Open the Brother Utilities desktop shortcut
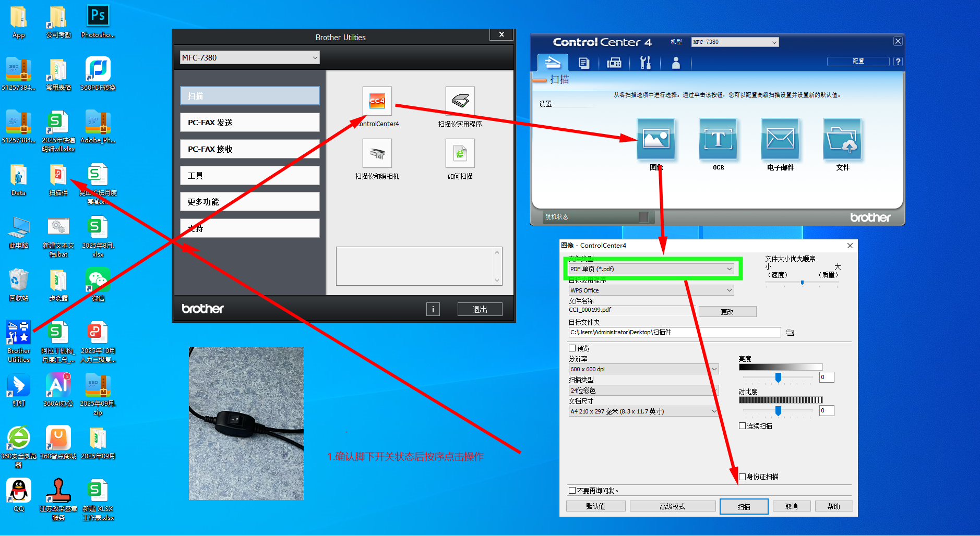Viewport: 980px width, 536px height. coord(19,334)
